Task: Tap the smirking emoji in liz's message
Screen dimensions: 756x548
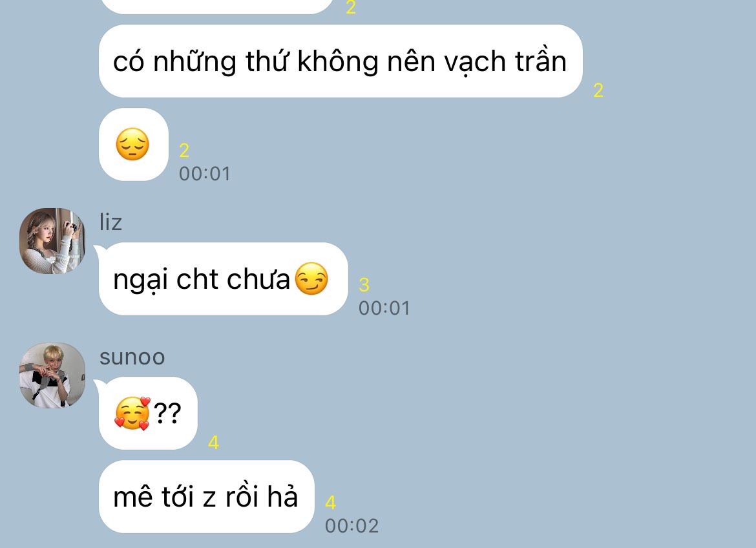Action: 311,279
